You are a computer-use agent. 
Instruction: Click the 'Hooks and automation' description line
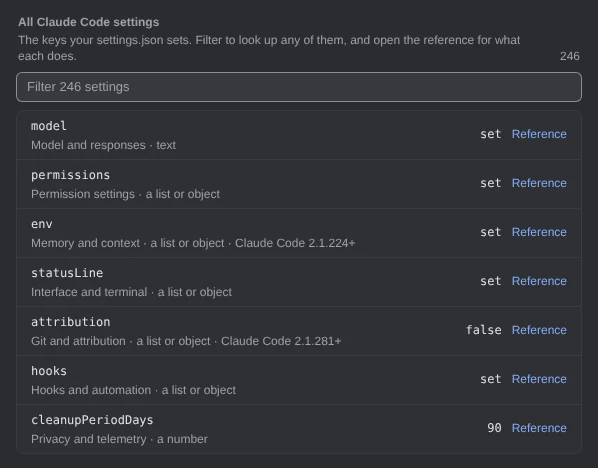[133, 390]
